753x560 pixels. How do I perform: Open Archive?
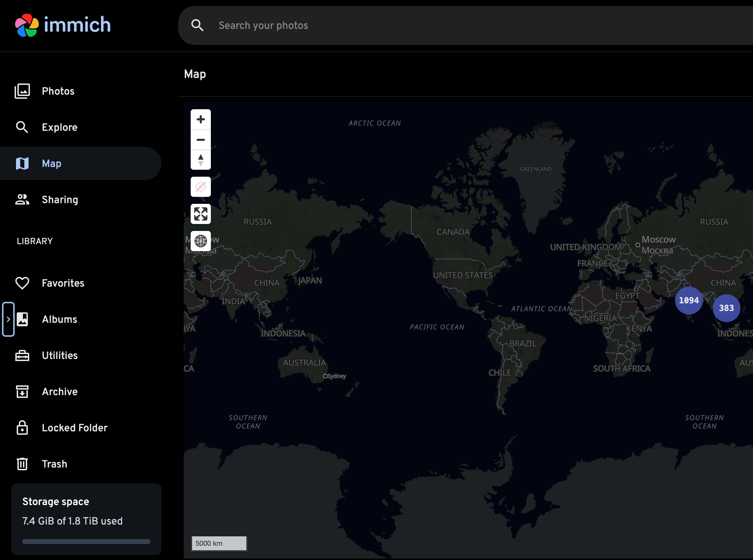pyautogui.click(x=81, y=392)
